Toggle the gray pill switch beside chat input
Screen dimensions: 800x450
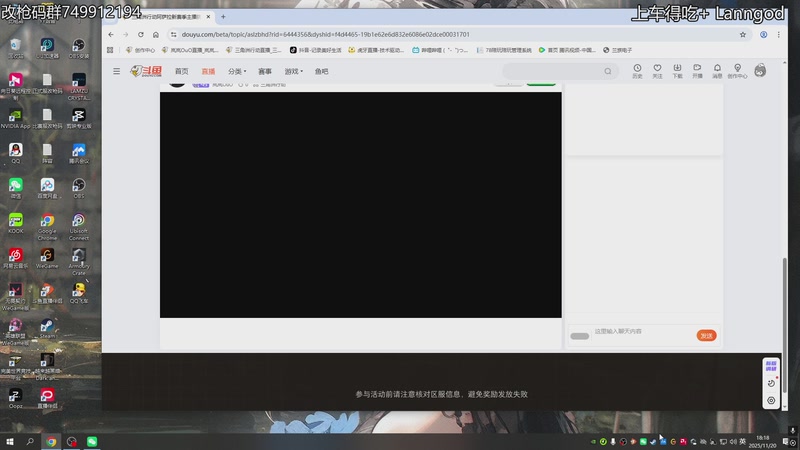(x=580, y=336)
